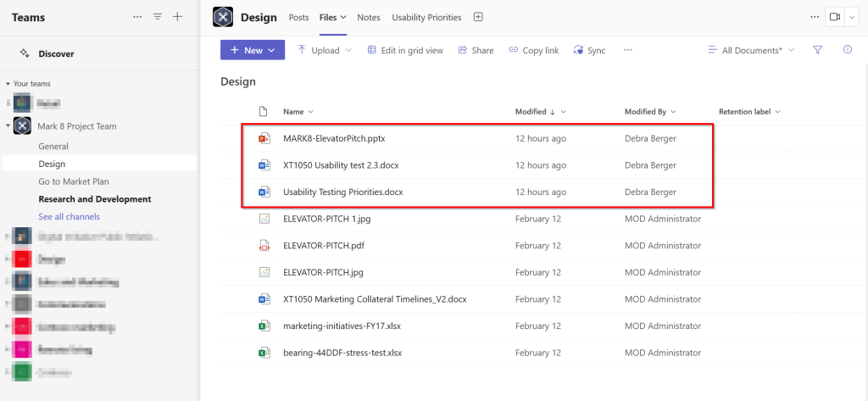Image resolution: width=868 pixels, height=401 pixels.
Task: Open the New button dropdown
Action: tap(252, 51)
